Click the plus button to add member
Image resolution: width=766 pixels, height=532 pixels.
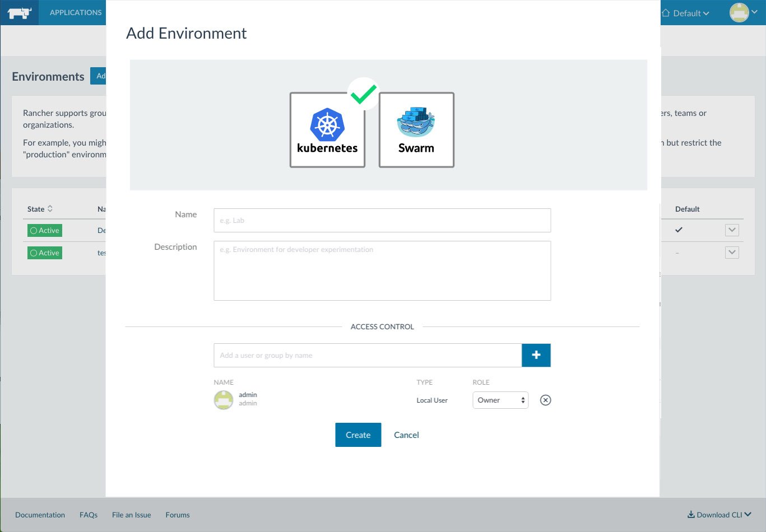(x=536, y=355)
